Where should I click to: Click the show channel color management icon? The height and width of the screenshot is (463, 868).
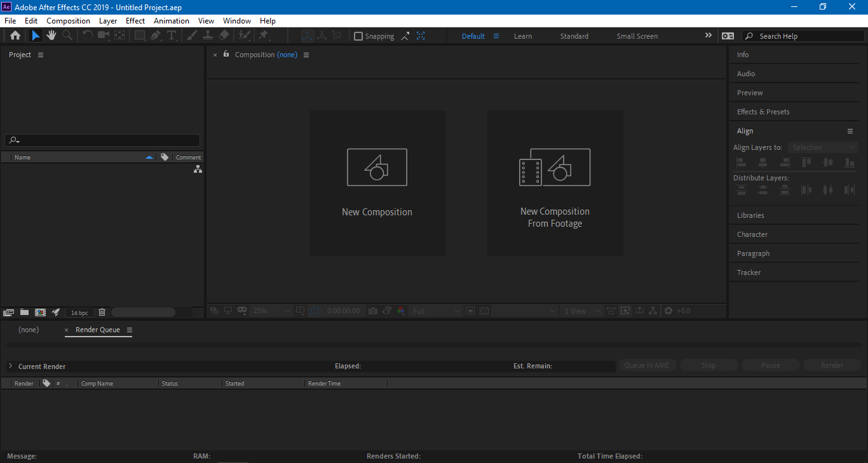401,311
